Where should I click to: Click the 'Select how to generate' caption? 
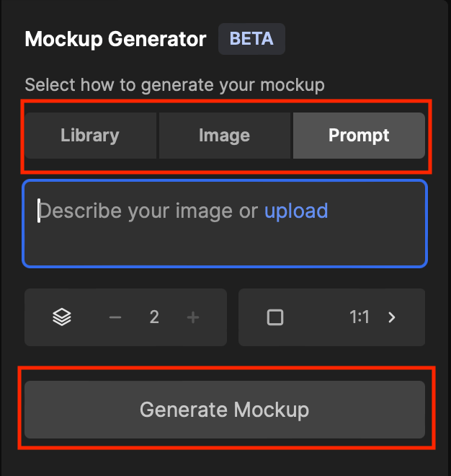tap(174, 85)
